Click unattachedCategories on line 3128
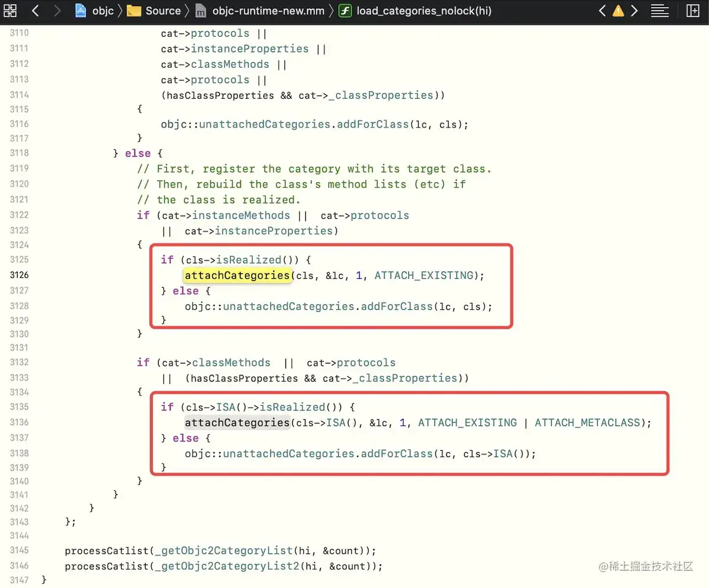Image resolution: width=709 pixels, height=588 pixels. (x=288, y=306)
